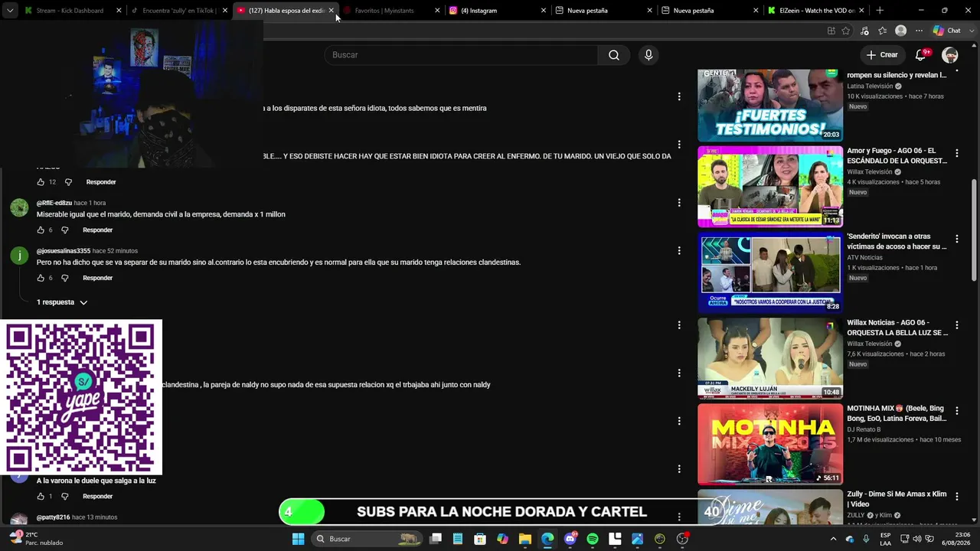The height and width of the screenshot is (551, 980).
Task: Open the weather widget on taskbar
Action: [35, 539]
